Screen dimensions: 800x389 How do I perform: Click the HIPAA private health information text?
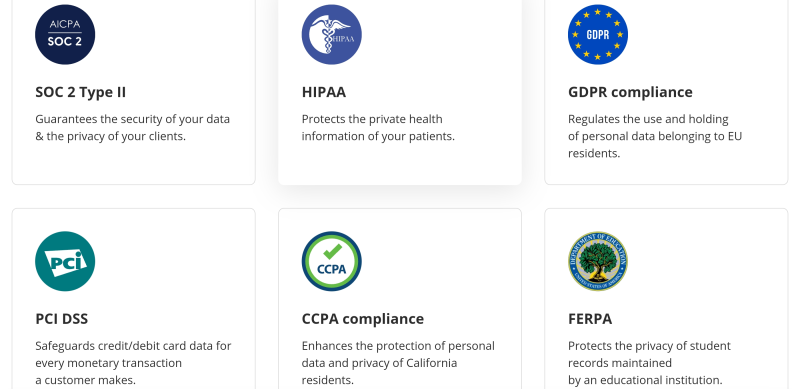coord(378,128)
